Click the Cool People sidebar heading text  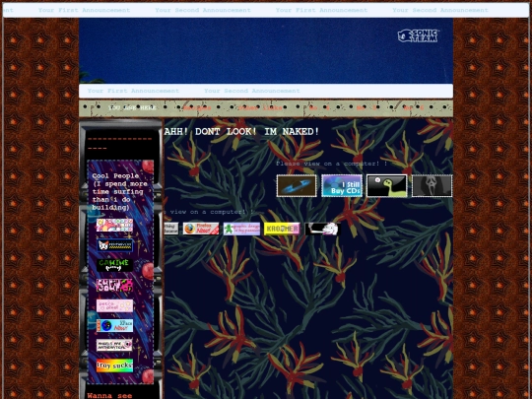click(120, 192)
